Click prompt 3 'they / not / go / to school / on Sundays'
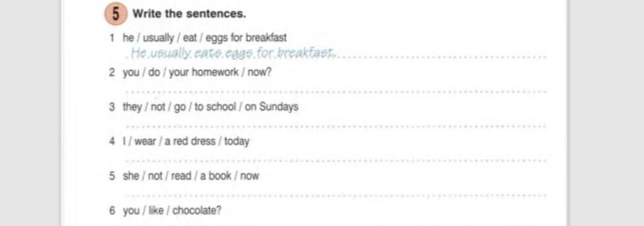 coord(210,107)
